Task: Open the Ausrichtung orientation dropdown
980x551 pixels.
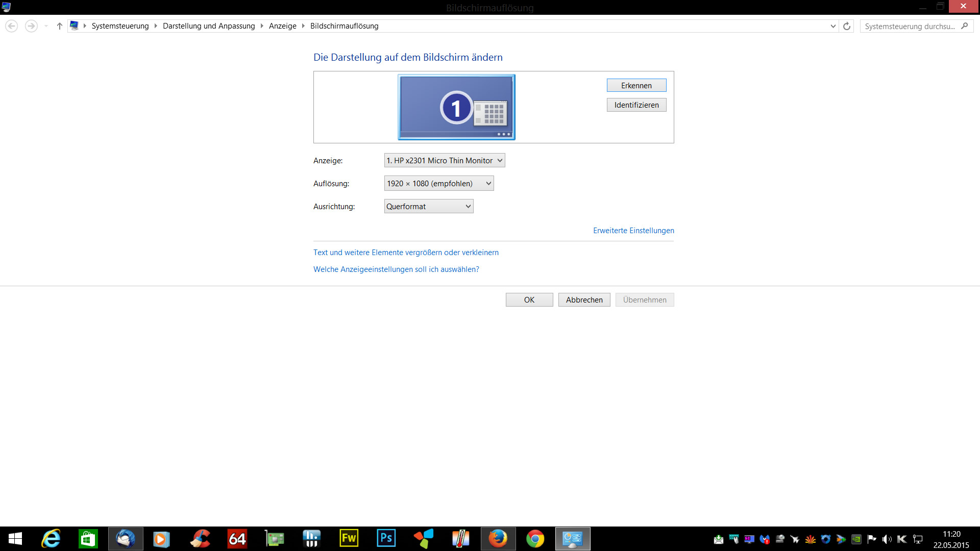Action: coord(428,206)
